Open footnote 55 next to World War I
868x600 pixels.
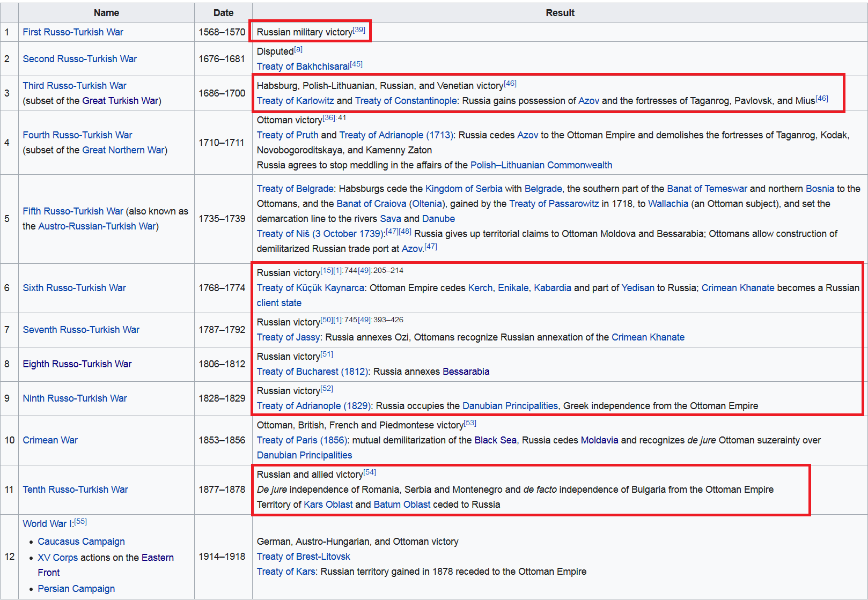80,522
